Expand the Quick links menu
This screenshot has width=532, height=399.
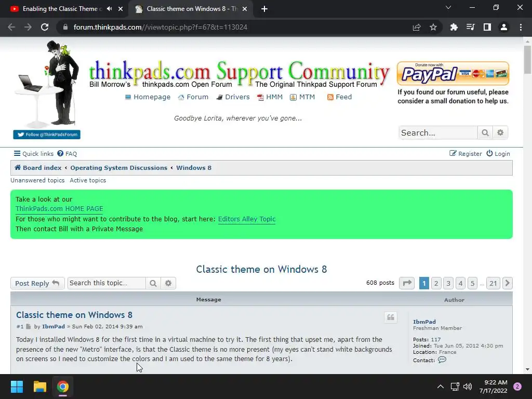click(x=34, y=154)
